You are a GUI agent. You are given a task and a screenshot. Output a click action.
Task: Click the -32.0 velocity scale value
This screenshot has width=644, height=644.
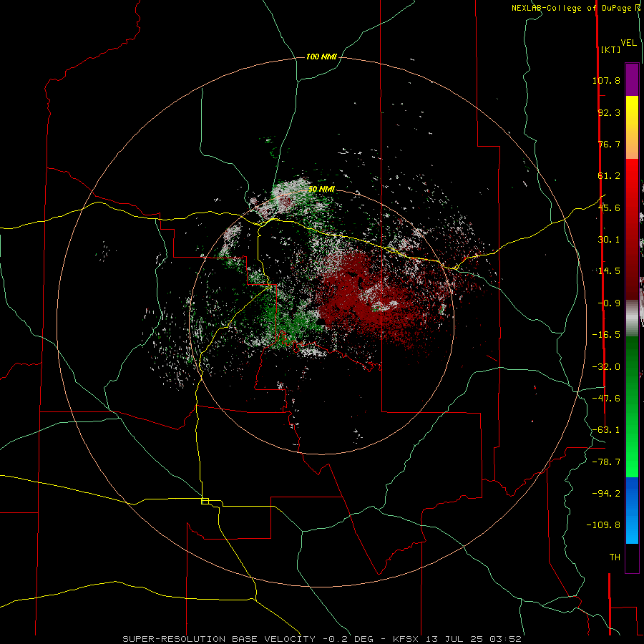[x=606, y=367]
